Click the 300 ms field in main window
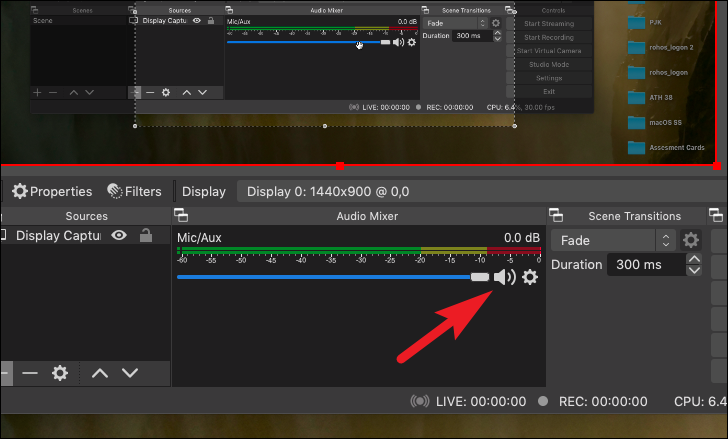The height and width of the screenshot is (439, 728). tap(646, 265)
